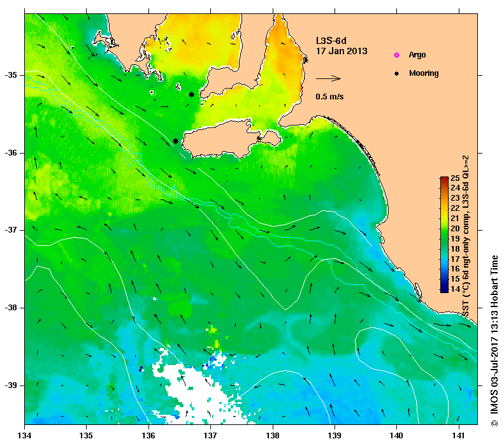Click the 'Argo' legend label
This screenshot has width=504, height=446.
(x=417, y=55)
